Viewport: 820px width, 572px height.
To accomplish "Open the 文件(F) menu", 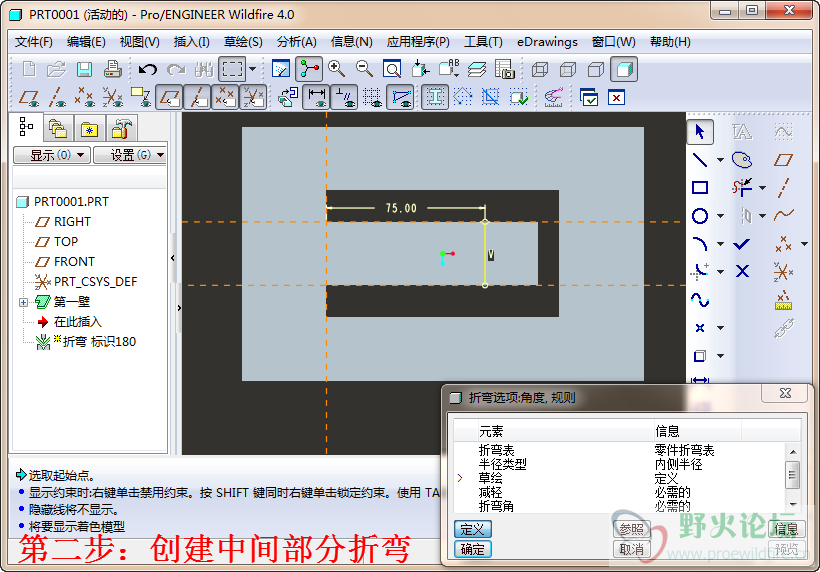I will pyautogui.click(x=33, y=42).
